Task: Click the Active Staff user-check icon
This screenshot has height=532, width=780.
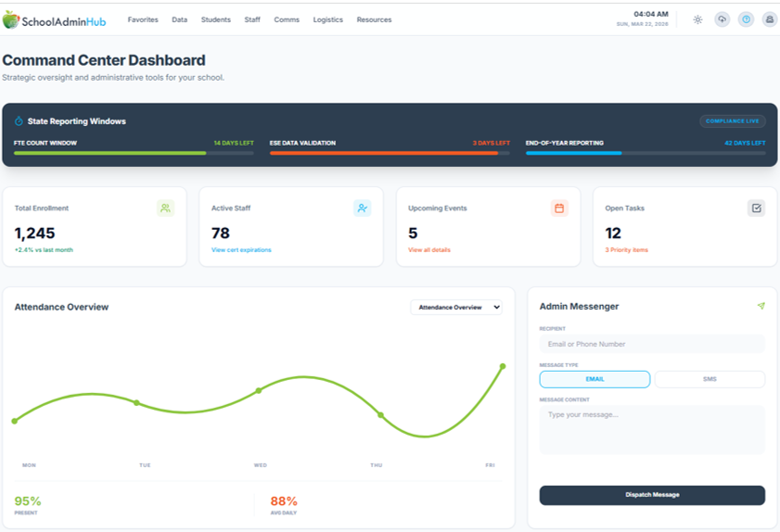Action: coord(362,209)
